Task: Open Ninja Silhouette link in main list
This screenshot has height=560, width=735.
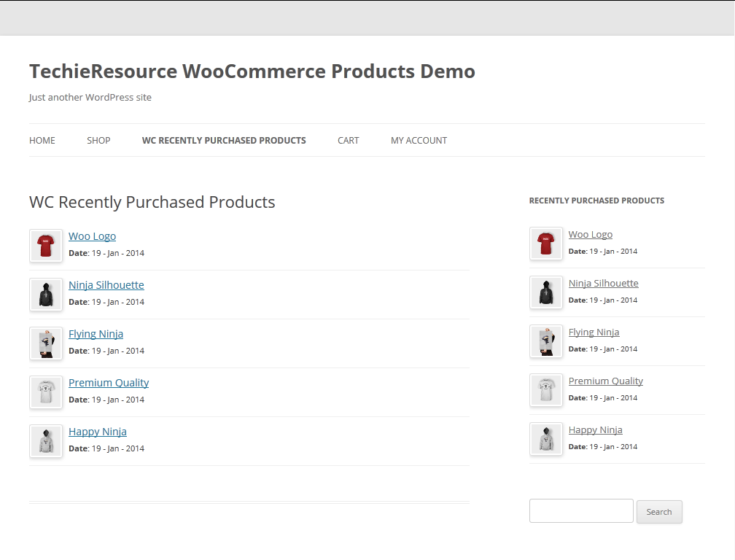Action: (x=106, y=285)
